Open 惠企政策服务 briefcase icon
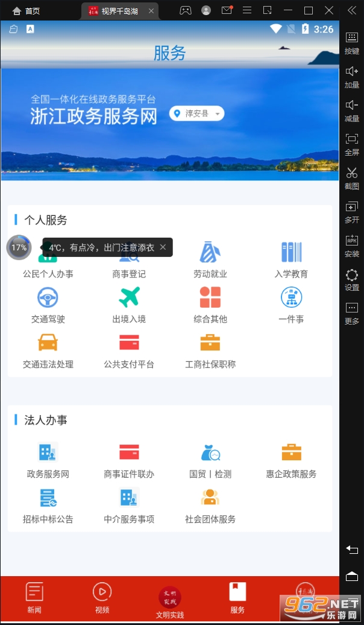The height and width of the screenshot is (625, 364). (x=291, y=452)
